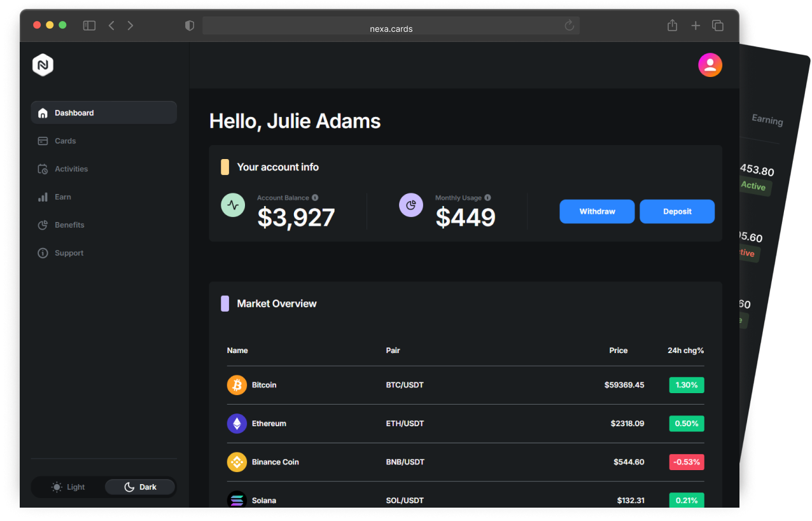This screenshot has width=812, height=521.
Task: Click the Bitcoin 1.30% change badge
Action: (687, 385)
